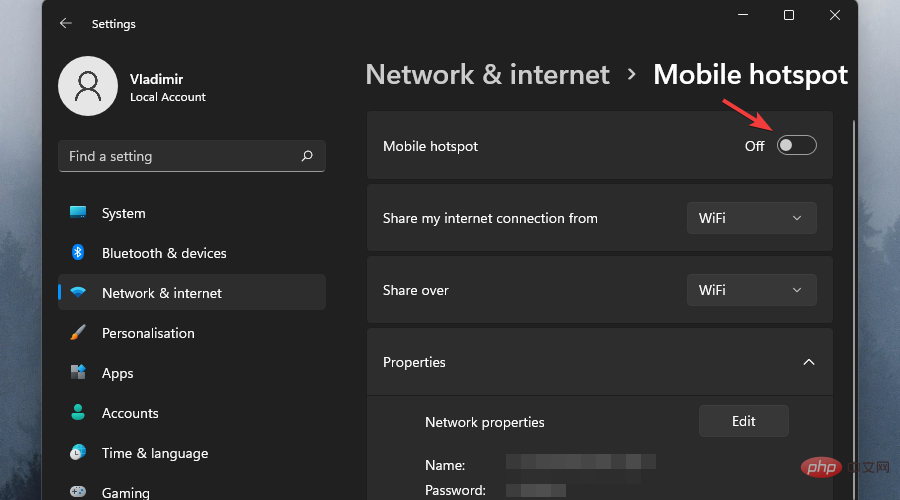Image resolution: width=900 pixels, height=500 pixels.
Task: Click the search magnifier icon
Action: click(307, 156)
